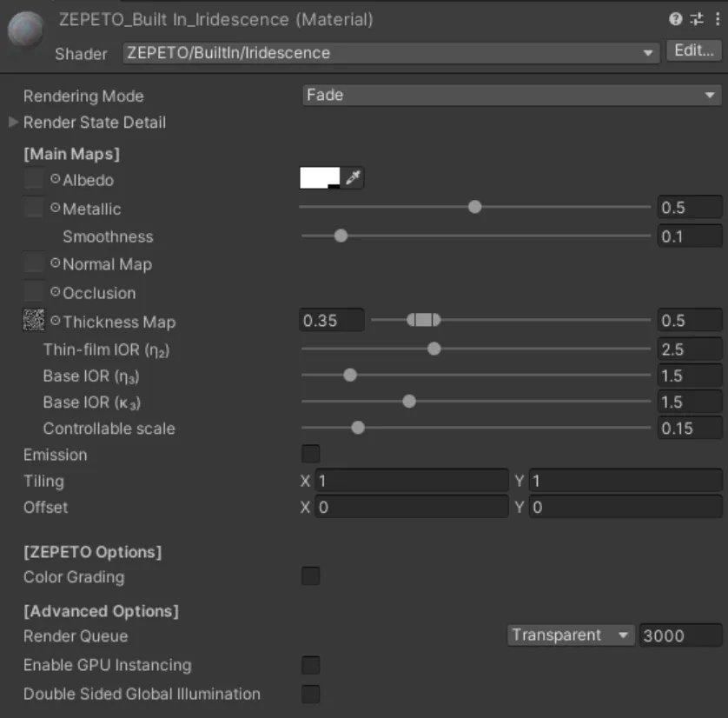Open the Shader dropdown ZEPETO/BuiltIn/Iridescence
Screen dimensions: 728x718
[391, 53]
